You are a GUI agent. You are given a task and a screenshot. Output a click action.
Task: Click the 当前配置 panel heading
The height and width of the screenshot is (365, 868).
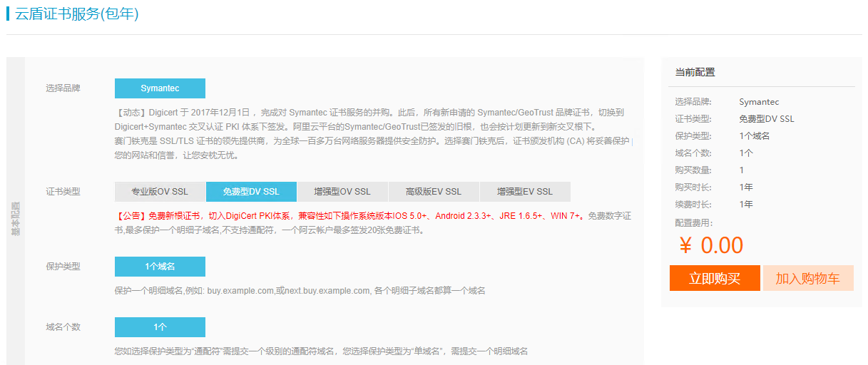695,72
